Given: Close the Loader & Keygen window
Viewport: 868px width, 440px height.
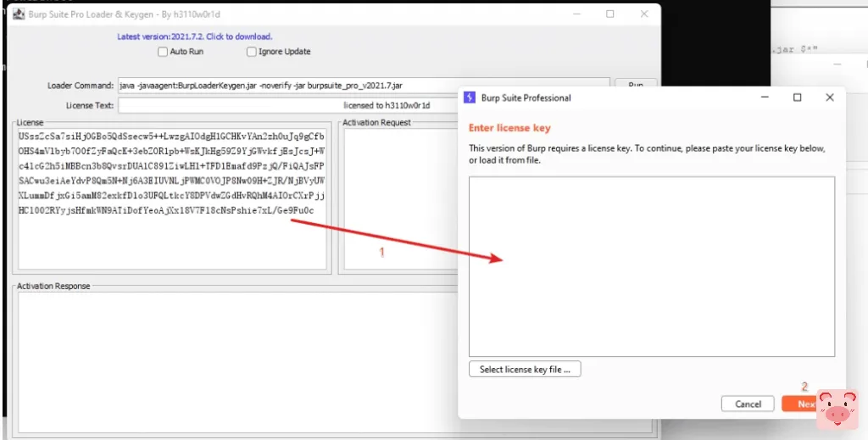Looking at the screenshot, I should pyautogui.click(x=644, y=14).
